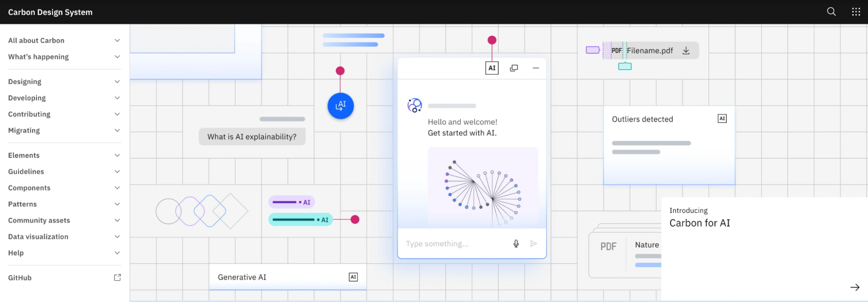Click the network graph image in chat
This screenshot has height=302, width=868.
pyautogui.click(x=483, y=187)
